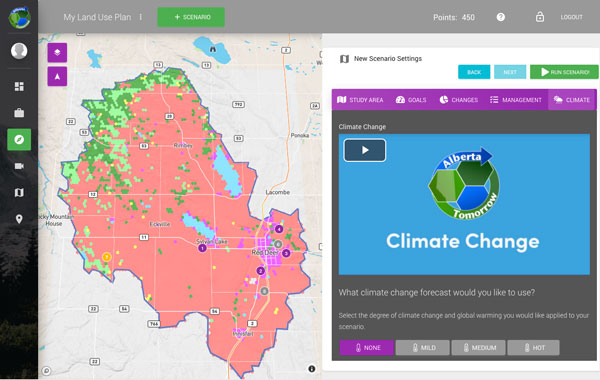Click the Lacombe label on the map
600x380 pixels.
(x=277, y=192)
